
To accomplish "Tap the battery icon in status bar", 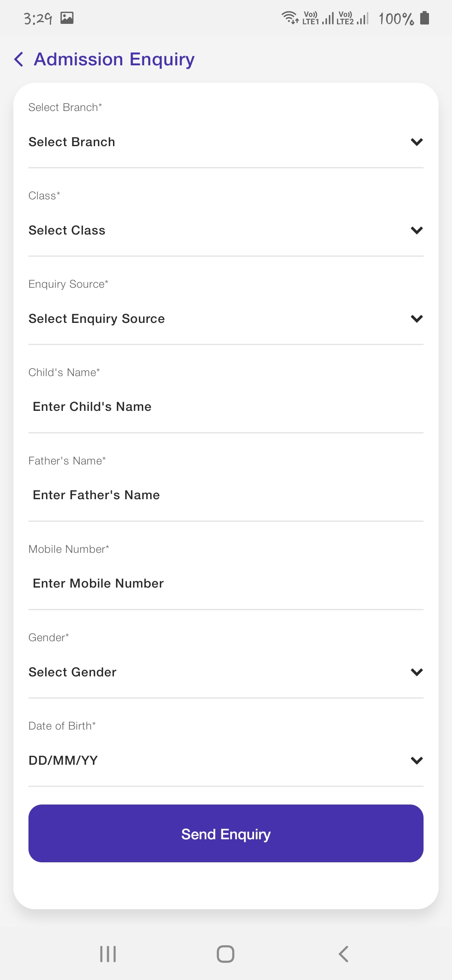I will pyautogui.click(x=424, y=18).
